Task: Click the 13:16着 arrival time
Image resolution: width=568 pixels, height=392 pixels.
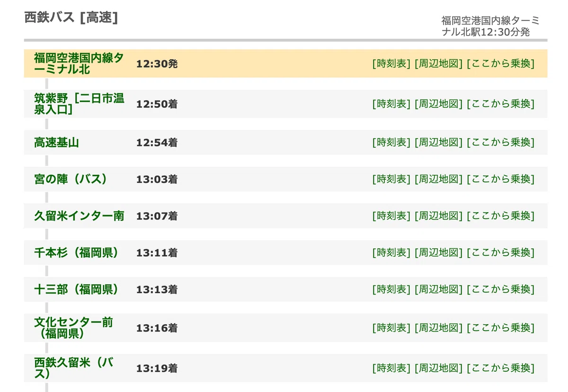Action: point(157,328)
